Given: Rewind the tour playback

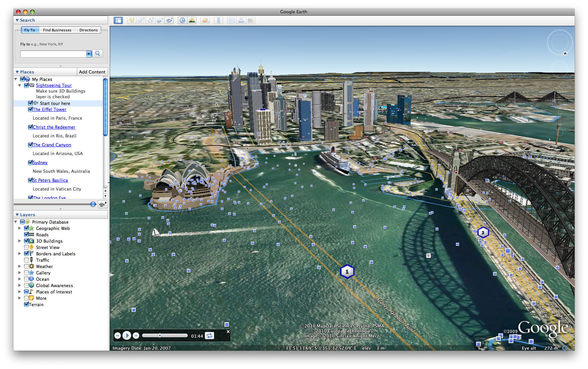Looking at the screenshot, I should tap(117, 336).
